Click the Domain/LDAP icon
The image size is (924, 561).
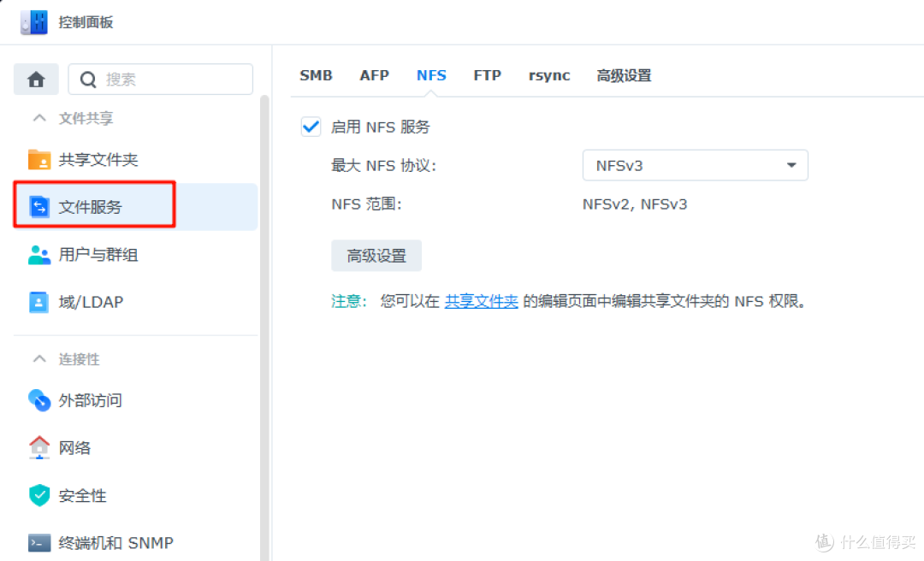point(38,302)
